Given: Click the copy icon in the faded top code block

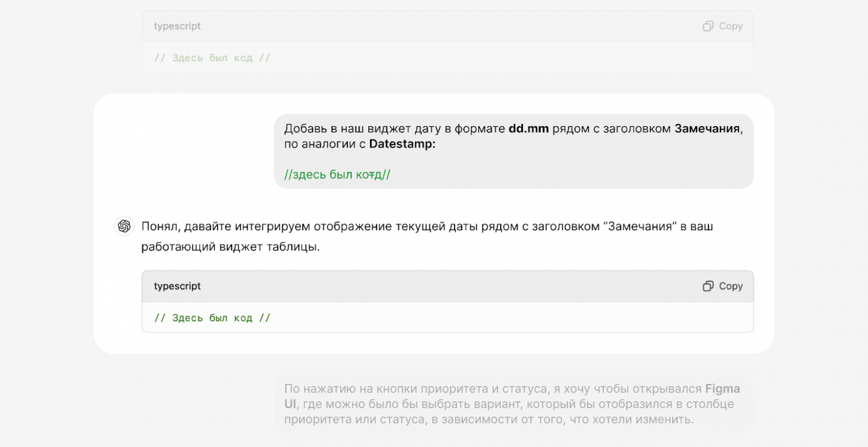Looking at the screenshot, I should (x=708, y=26).
